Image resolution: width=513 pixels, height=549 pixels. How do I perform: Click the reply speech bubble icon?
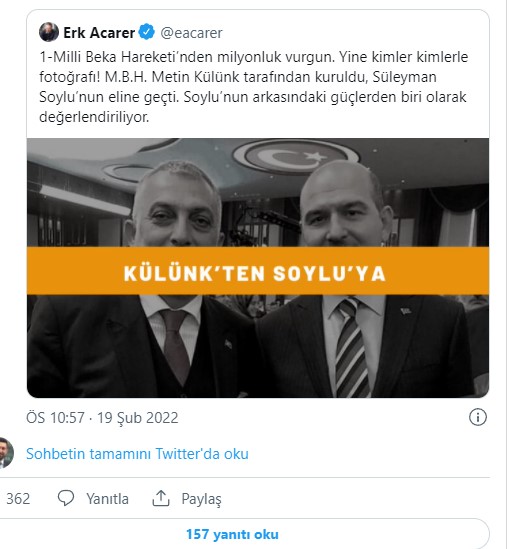[x=66, y=498]
